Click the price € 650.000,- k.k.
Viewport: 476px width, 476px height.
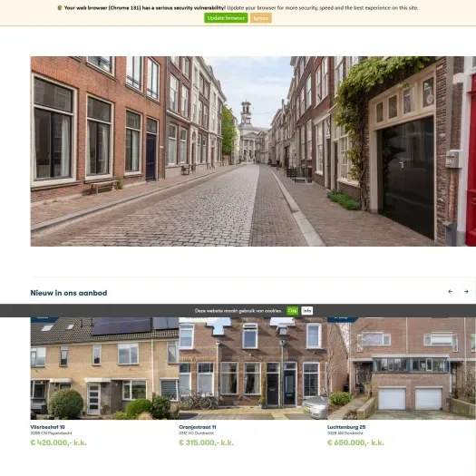pyautogui.click(x=355, y=442)
